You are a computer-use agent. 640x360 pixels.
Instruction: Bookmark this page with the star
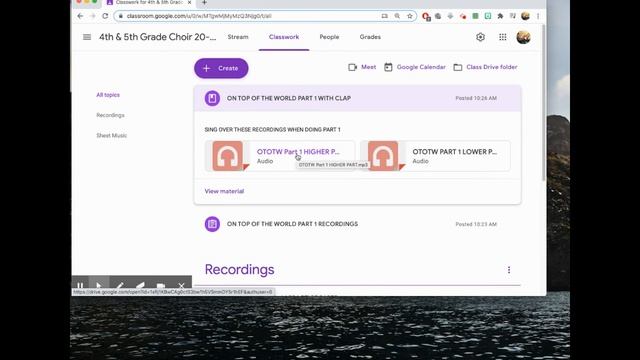click(x=410, y=16)
